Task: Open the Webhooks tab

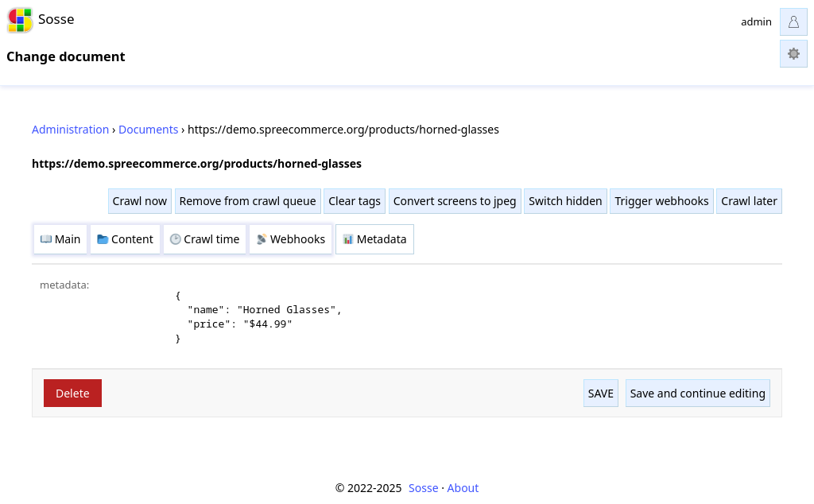Action: tap(291, 239)
